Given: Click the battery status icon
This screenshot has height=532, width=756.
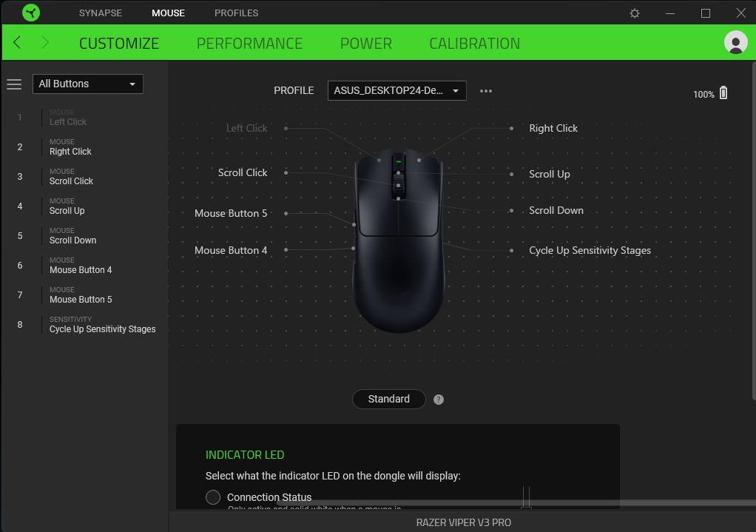Looking at the screenshot, I should [x=723, y=93].
